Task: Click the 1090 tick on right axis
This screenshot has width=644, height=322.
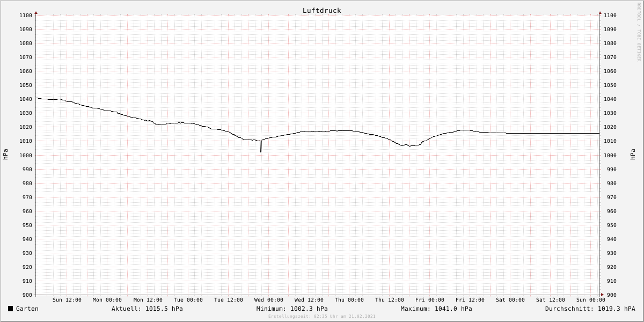Action: click(x=610, y=30)
